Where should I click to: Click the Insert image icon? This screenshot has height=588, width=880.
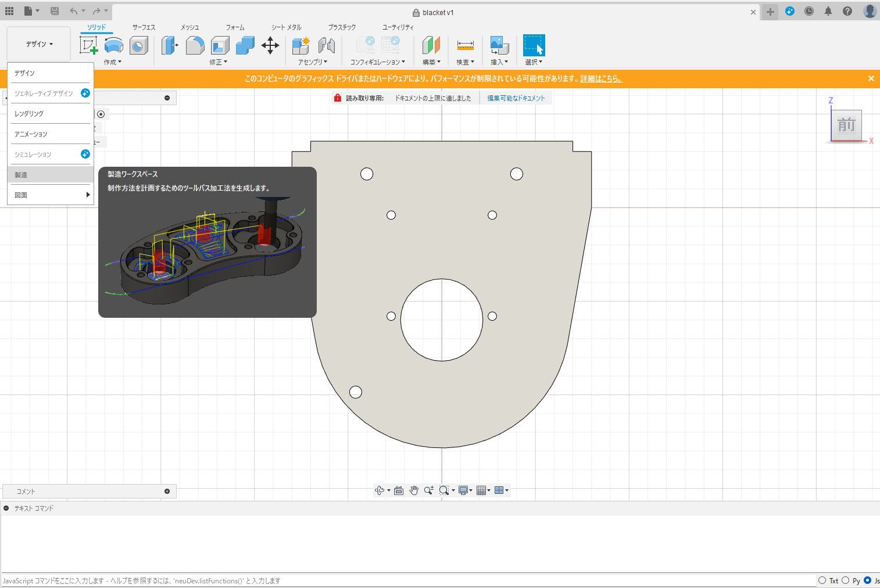[x=499, y=45]
